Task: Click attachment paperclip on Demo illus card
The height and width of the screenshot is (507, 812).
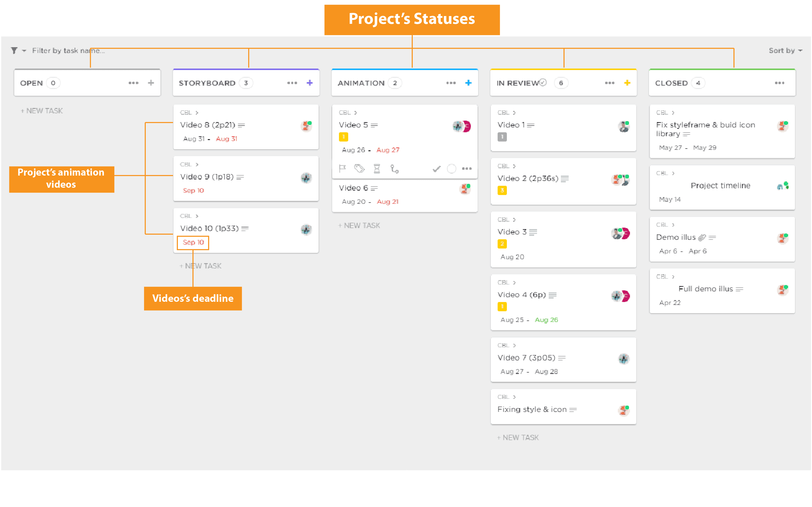Action: click(702, 237)
